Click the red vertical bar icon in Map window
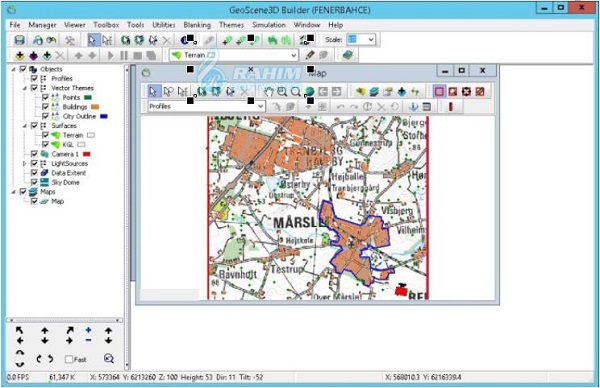600x388 pixels. pos(451,107)
